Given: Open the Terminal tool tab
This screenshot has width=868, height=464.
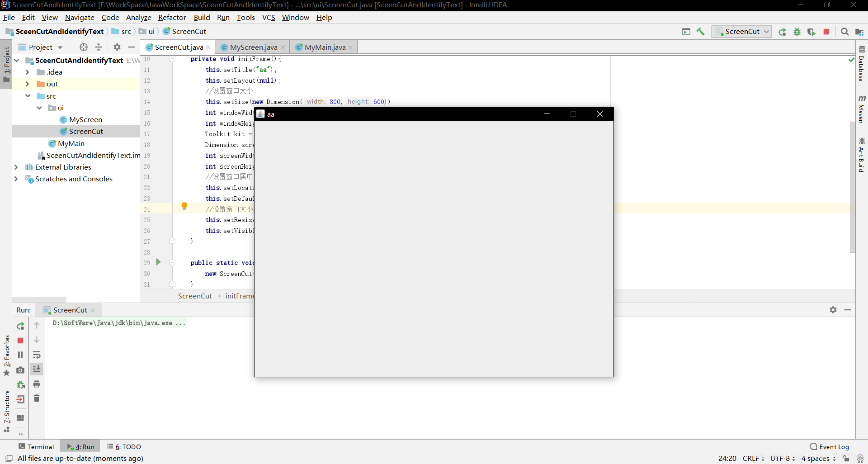Looking at the screenshot, I should click(x=36, y=446).
